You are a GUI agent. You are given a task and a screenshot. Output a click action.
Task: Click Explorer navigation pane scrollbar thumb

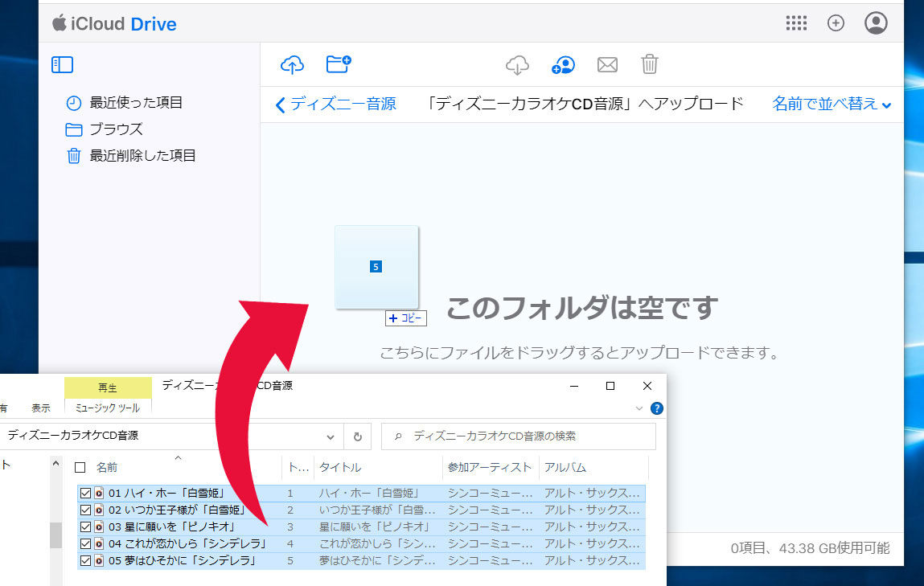click(56, 535)
